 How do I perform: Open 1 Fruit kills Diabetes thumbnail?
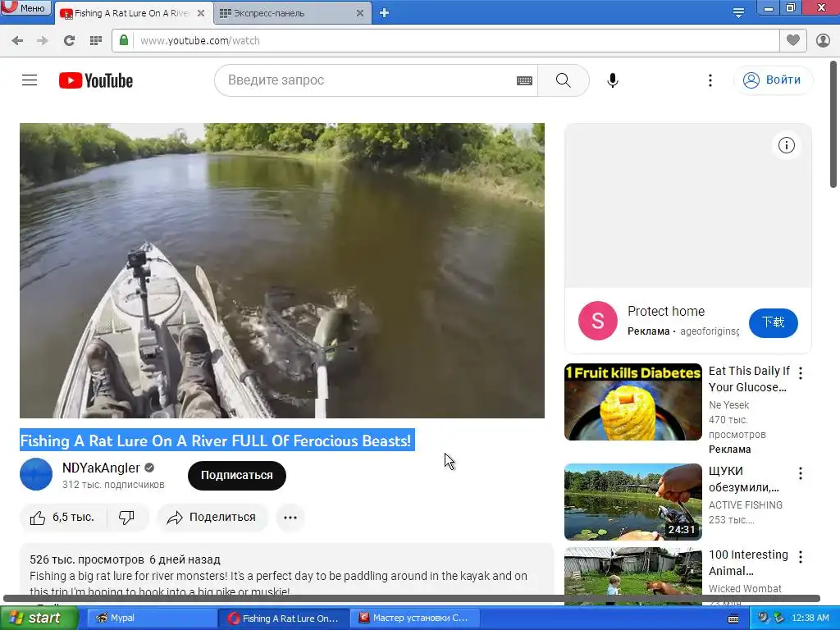pyautogui.click(x=632, y=402)
